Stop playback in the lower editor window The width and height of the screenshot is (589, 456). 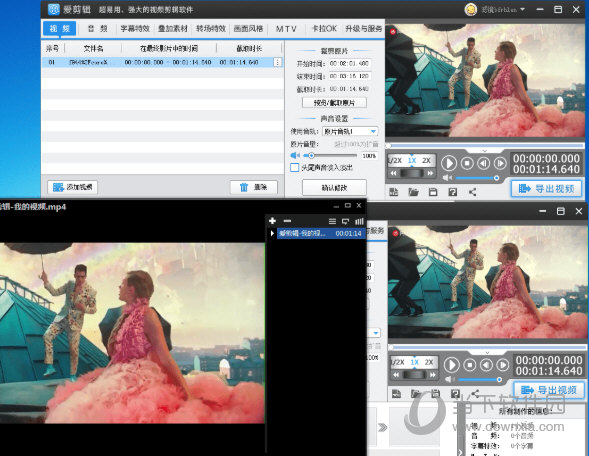click(x=470, y=364)
